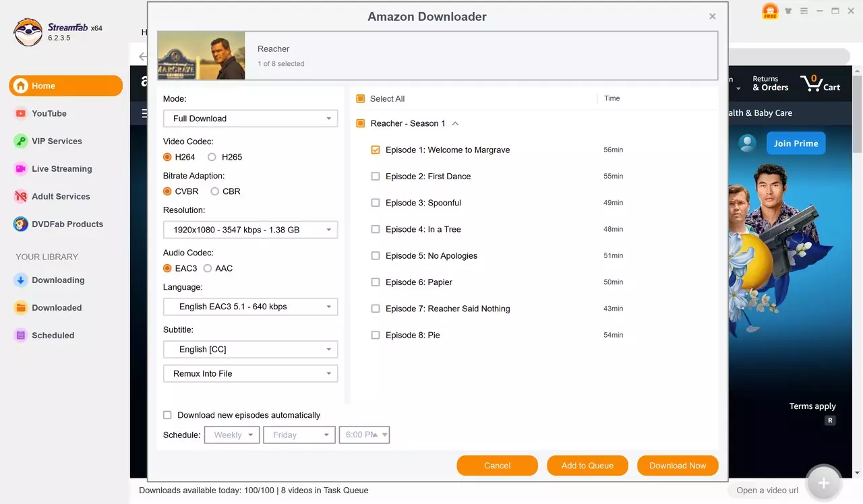Check Episode 3: Spoonful
This screenshot has height=504, width=863.
pyautogui.click(x=376, y=202)
